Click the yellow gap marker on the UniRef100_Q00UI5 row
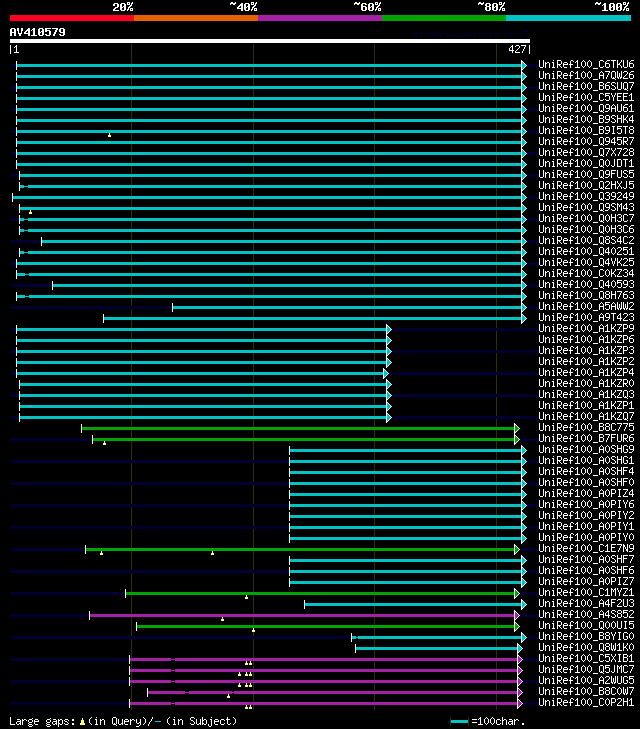640x729 pixels. [x=253, y=630]
